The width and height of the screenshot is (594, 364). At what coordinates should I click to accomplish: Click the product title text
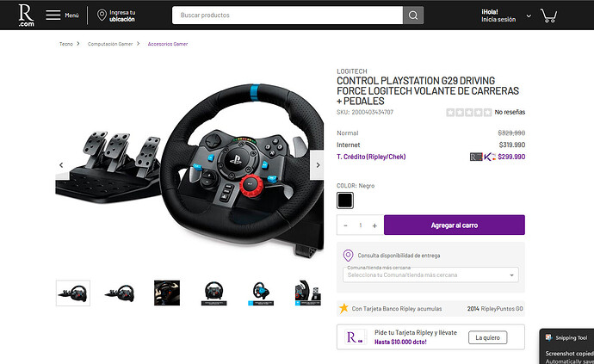pos(428,91)
